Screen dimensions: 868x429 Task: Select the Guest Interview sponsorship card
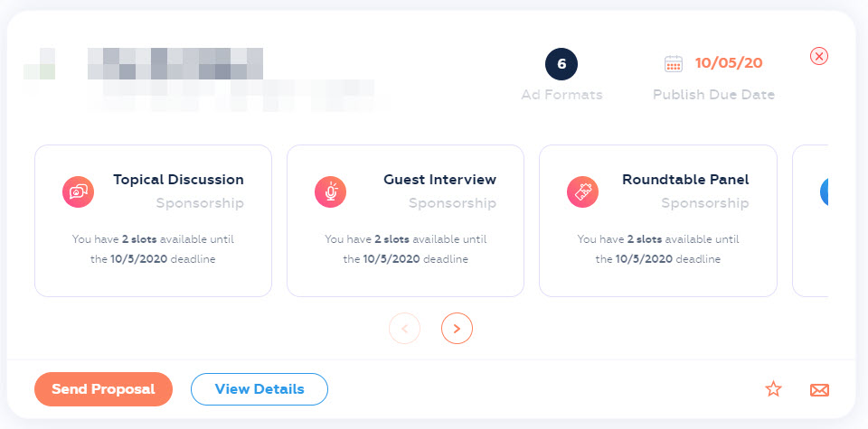405,220
